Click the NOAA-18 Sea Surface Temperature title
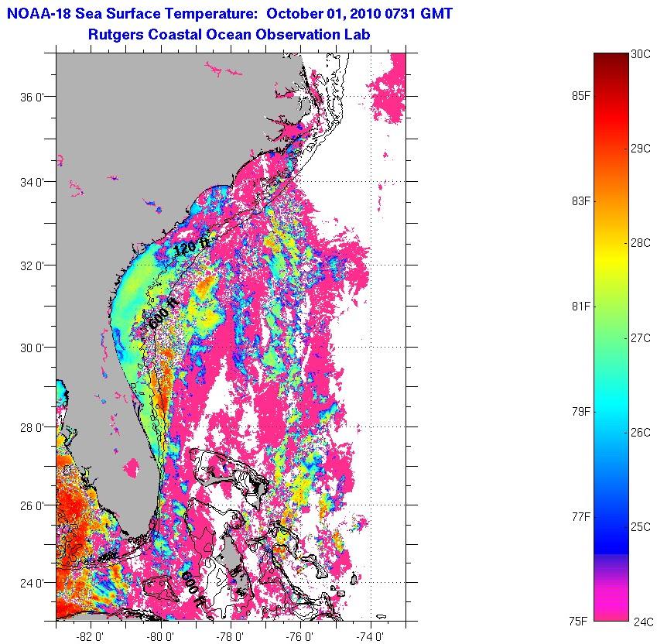Screen dimensions: 657x644 pos(230,13)
